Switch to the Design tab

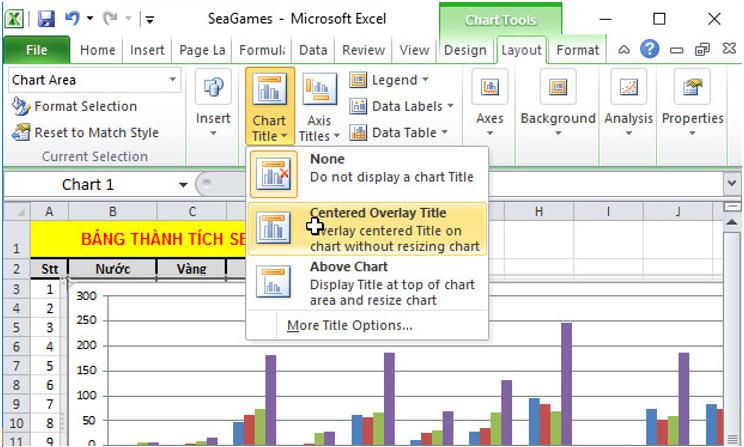point(465,50)
